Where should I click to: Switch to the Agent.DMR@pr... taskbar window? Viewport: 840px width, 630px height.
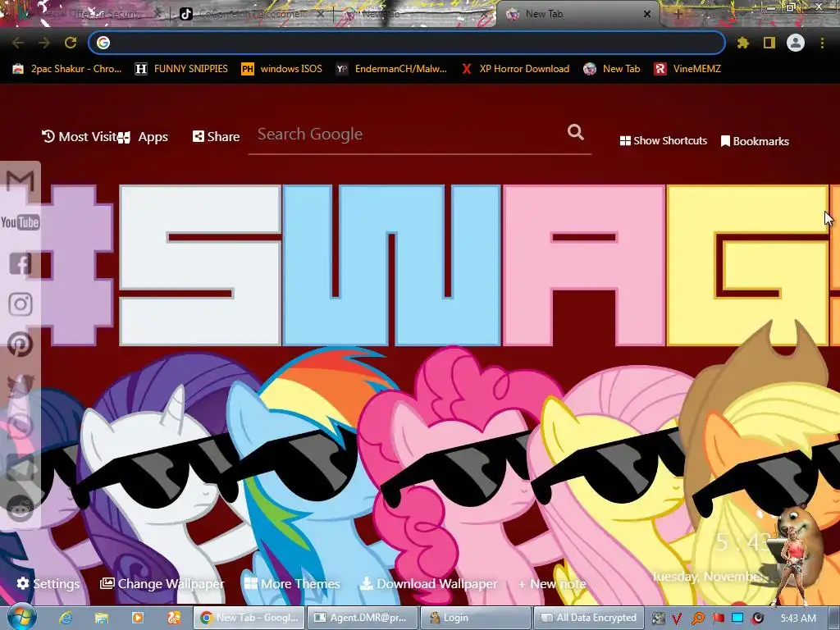(363, 618)
